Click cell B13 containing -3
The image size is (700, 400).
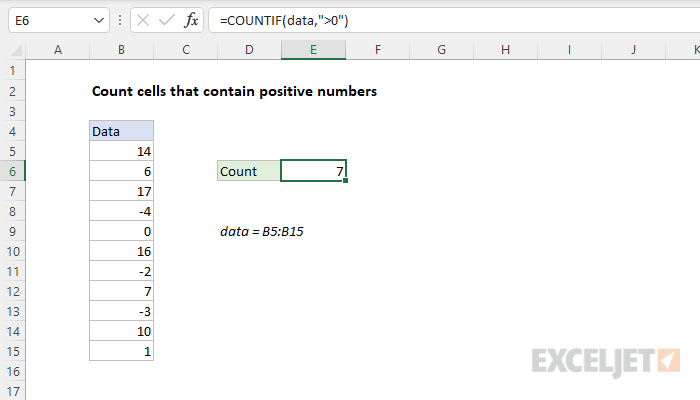[x=121, y=311]
